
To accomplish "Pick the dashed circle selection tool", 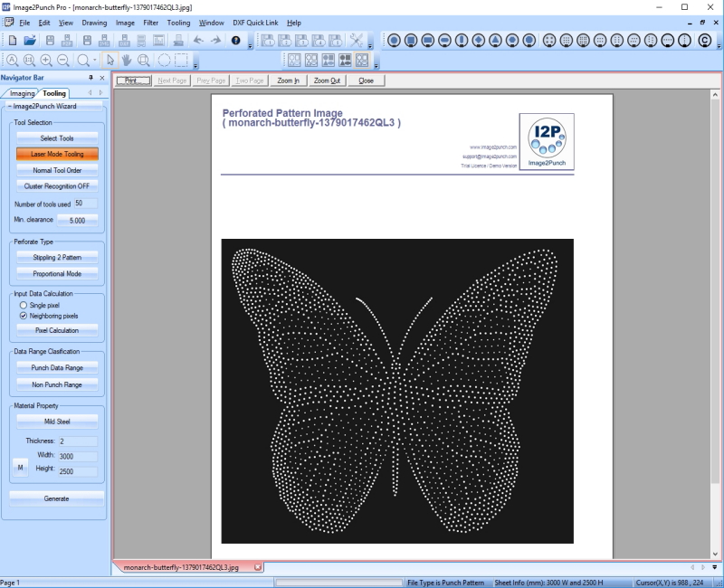I will click(x=164, y=61).
